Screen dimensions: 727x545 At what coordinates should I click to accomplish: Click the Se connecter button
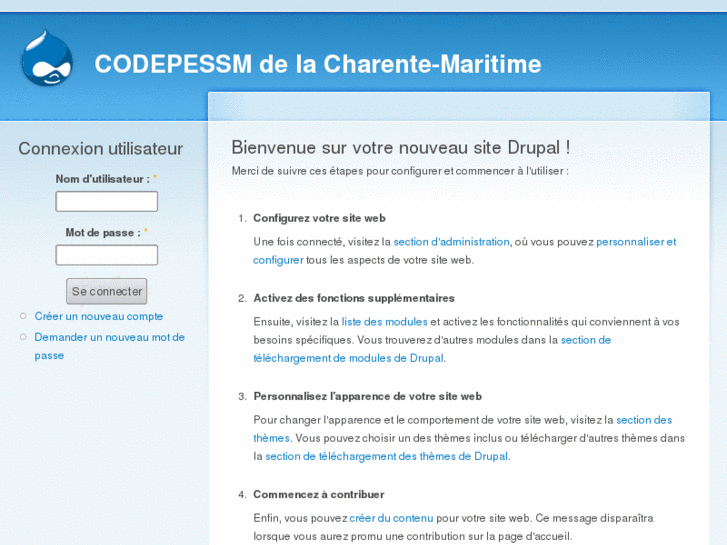tap(107, 291)
